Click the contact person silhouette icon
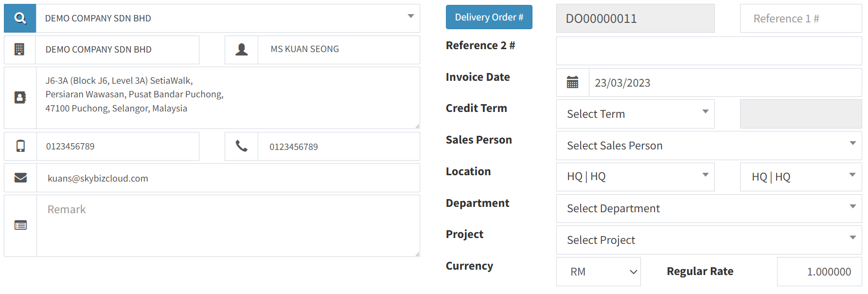This screenshot has width=868, height=294. [241, 50]
